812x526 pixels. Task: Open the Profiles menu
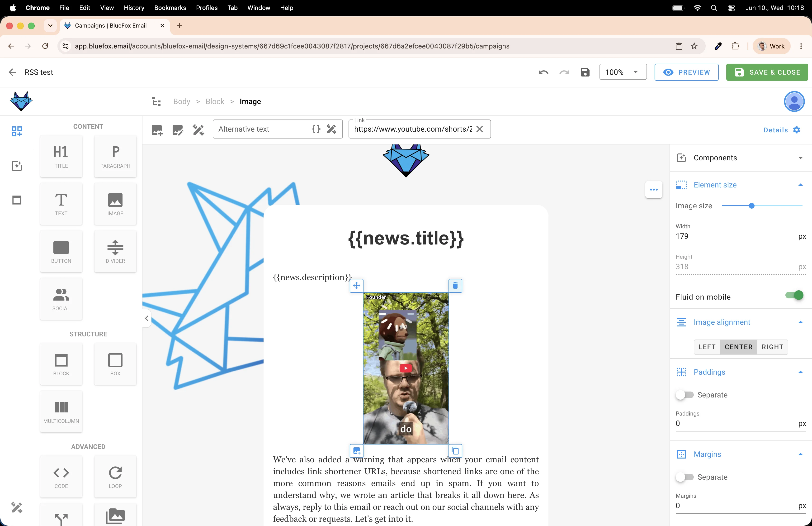[206, 8]
